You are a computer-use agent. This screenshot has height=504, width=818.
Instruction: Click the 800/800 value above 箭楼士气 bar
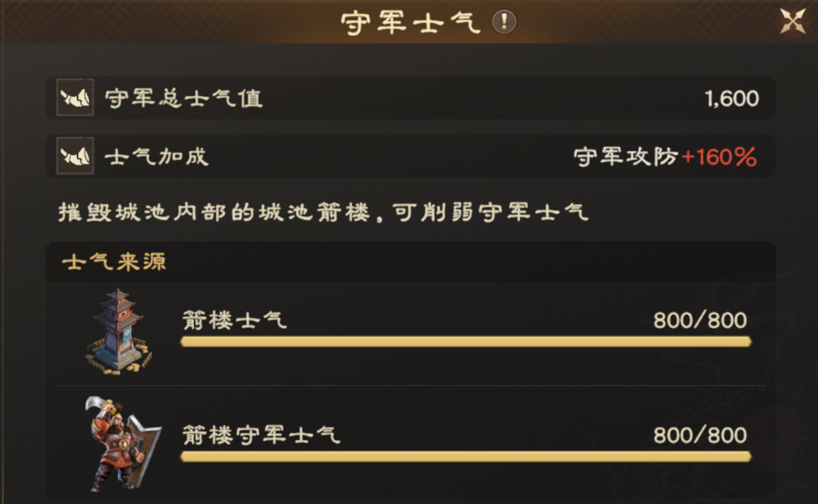[700, 320]
